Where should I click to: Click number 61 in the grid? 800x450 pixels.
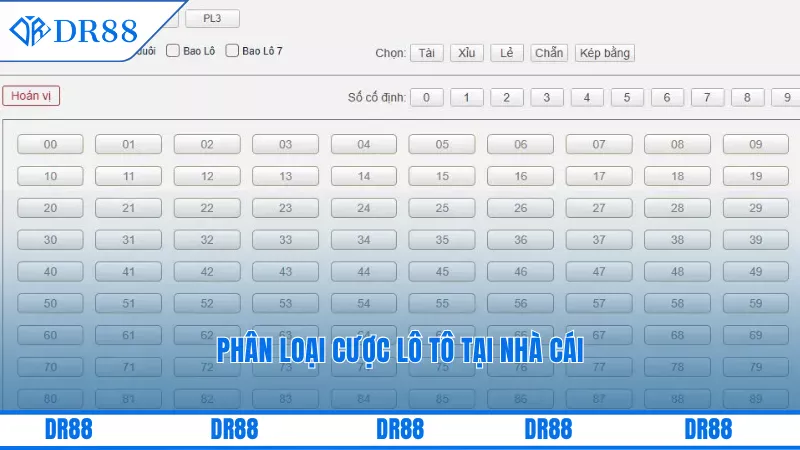[x=129, y=335]
